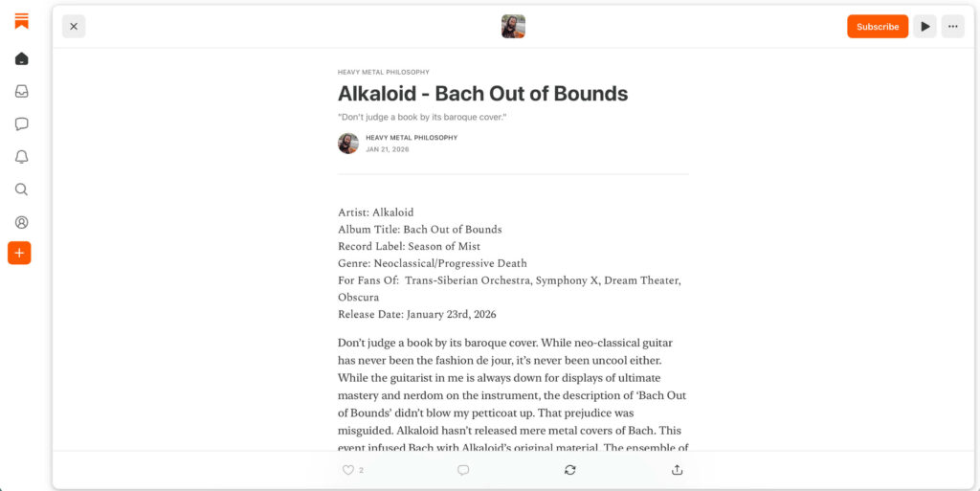
Task: Click the publication avatar in the header
Action: pyautogui.click(x=513, y=26)
